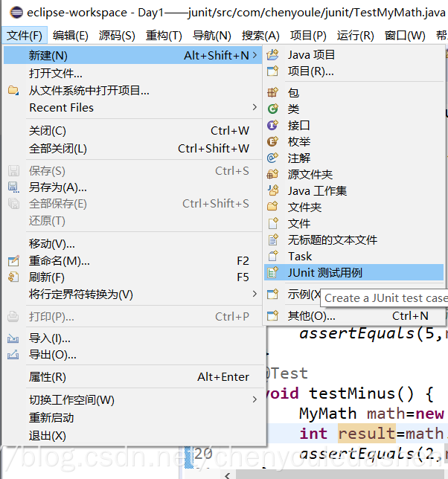The width and height of the screenshot is (448, 479).
Task: Open the 编辑(E) menu
Action: click(x=70, y=36)
